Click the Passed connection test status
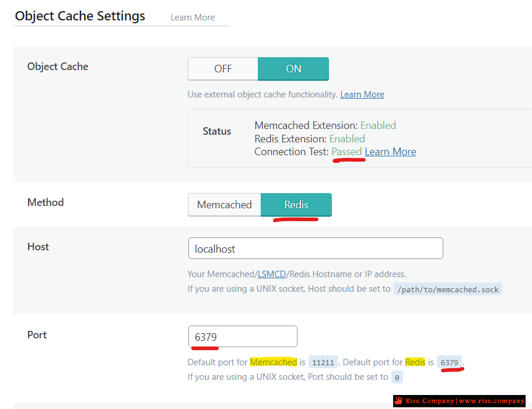Viewport: 532px width, 409px height. point(346,152)
